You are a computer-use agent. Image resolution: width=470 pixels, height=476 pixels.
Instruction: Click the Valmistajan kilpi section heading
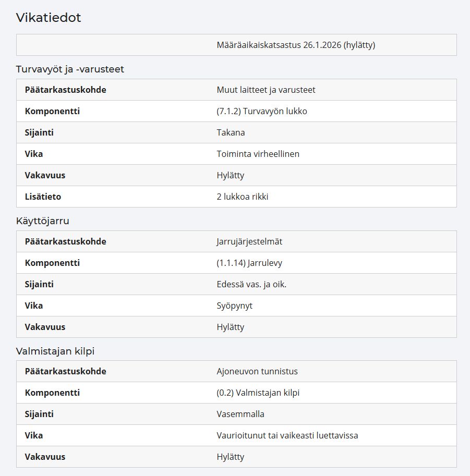55,351
